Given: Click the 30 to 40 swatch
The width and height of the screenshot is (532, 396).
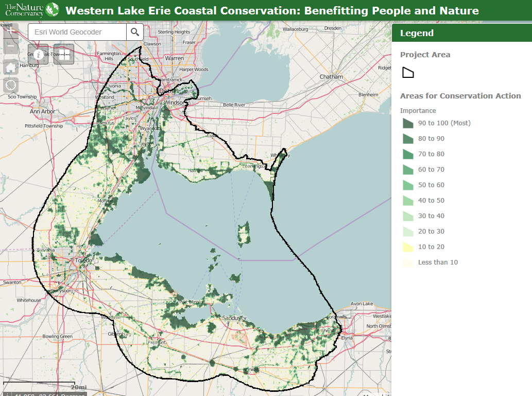Looking at the screenshot, I should pos(408,216).
